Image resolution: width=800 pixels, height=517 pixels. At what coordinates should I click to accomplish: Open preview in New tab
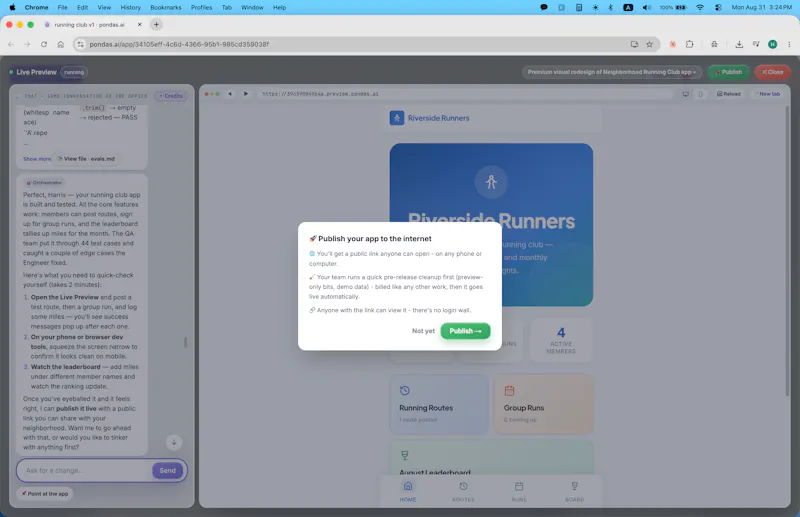767,94
